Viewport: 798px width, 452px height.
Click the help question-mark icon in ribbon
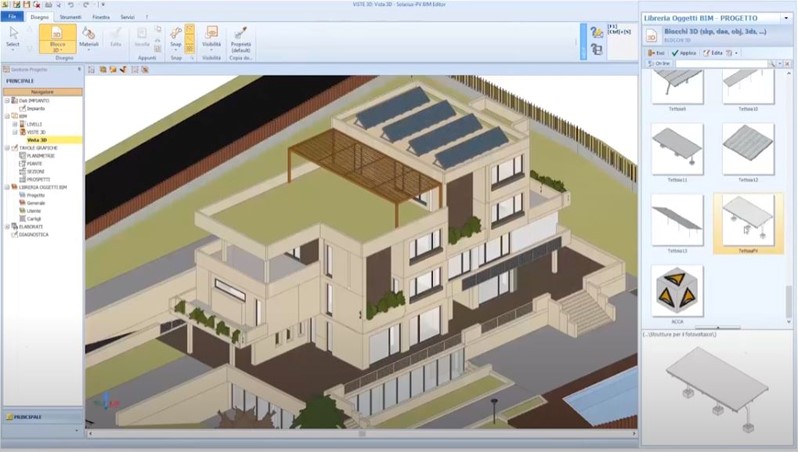(x=596, y=33)
